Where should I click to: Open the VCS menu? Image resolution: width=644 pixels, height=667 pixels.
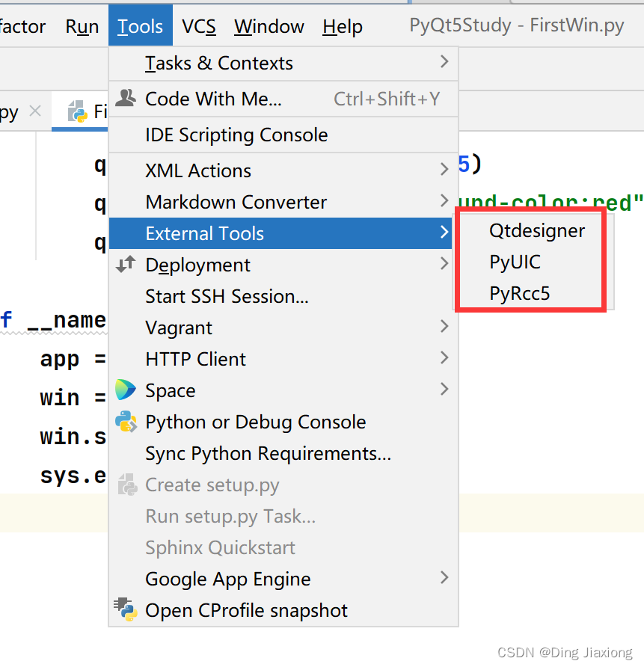[x=199, y=26]
